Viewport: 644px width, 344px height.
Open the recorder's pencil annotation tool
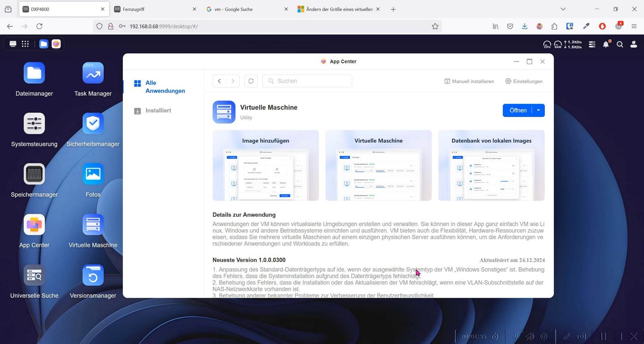pyautogui.click(x=566, y=336)
